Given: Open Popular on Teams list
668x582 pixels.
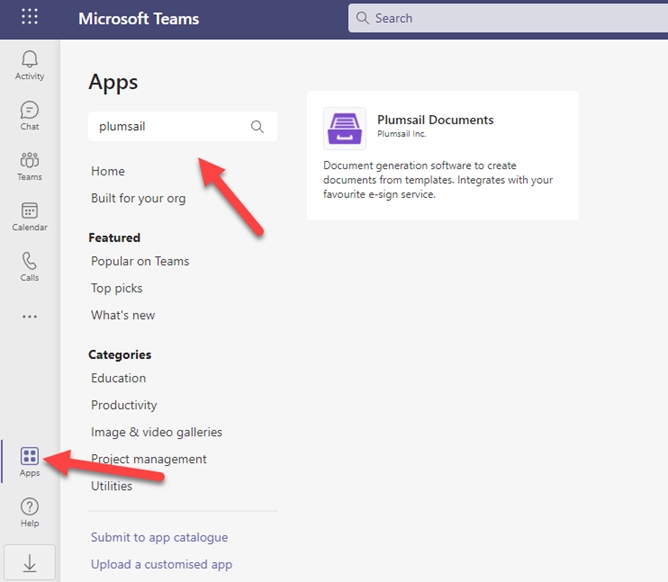Looking at the screenshot, I should (x=140, y=261).
